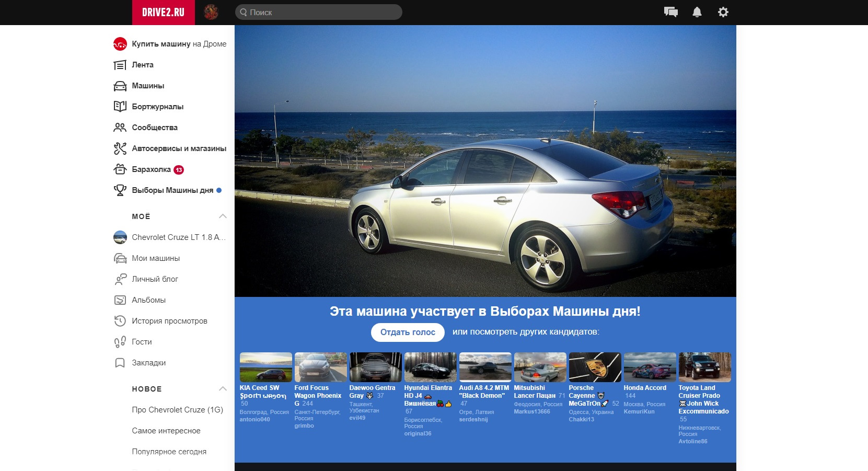Open the DRIVE2.RU home logo
The height and width of the screenshot is (471, 868).
pyautogui.click(x=163, y=12)
